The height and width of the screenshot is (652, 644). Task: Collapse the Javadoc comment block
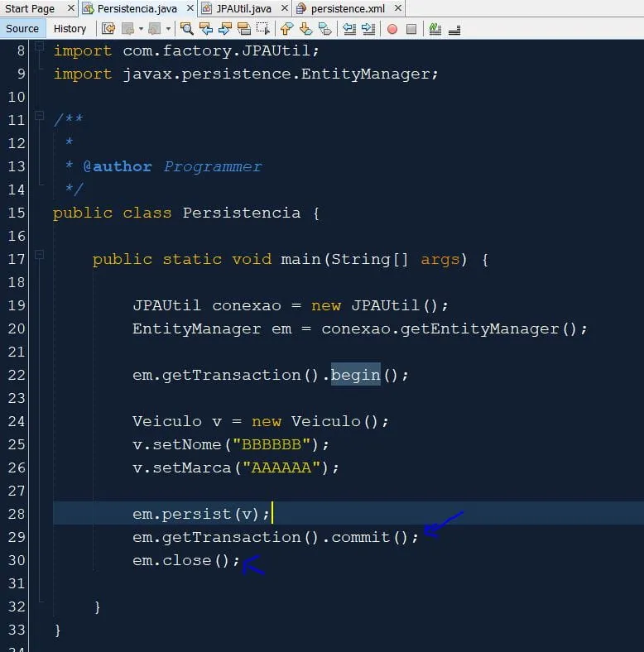click(x=39, y=120)
